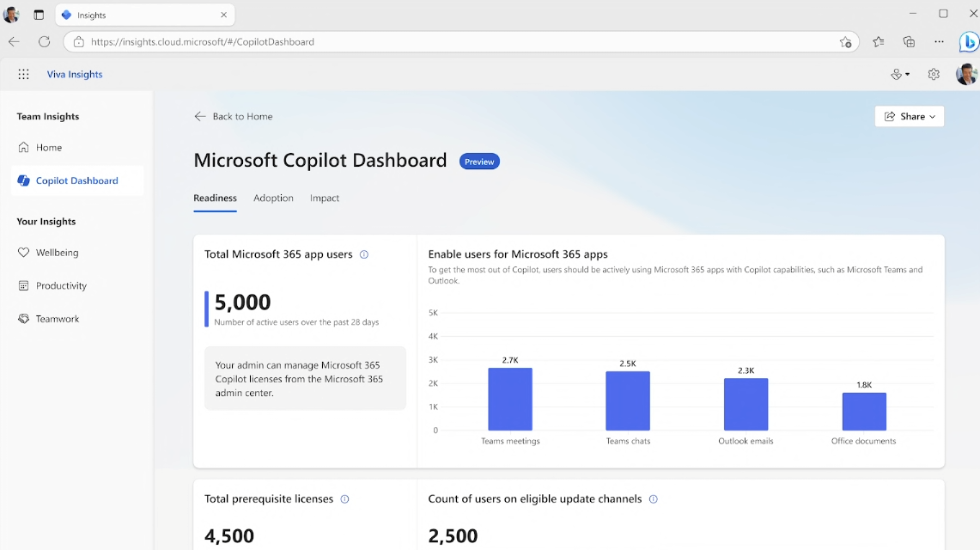
Task: Go back in browser history
Action: tap(14, 42)
